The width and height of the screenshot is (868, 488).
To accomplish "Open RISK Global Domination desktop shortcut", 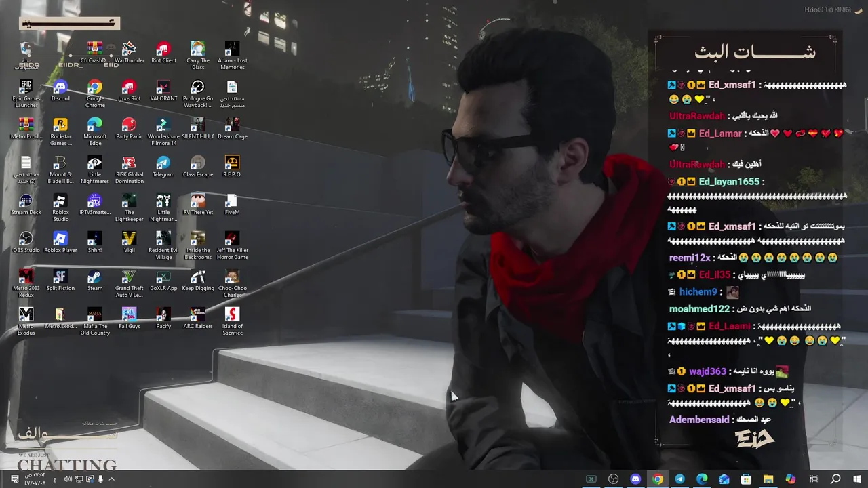I will pos(129,170).
